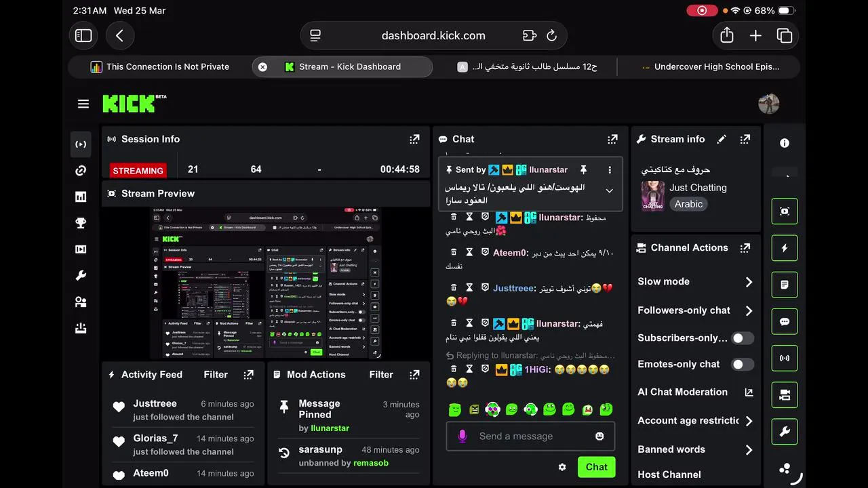This screenshot has width=868, height=488.
Task: Edit Stream info with pencil icon
Action: (722, 139)
